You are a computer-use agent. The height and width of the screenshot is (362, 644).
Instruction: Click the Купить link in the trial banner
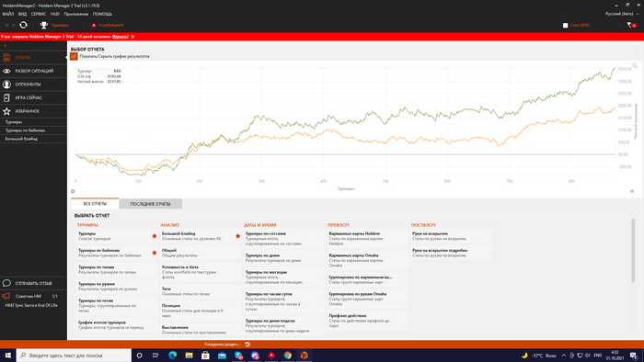click(121, 37)
